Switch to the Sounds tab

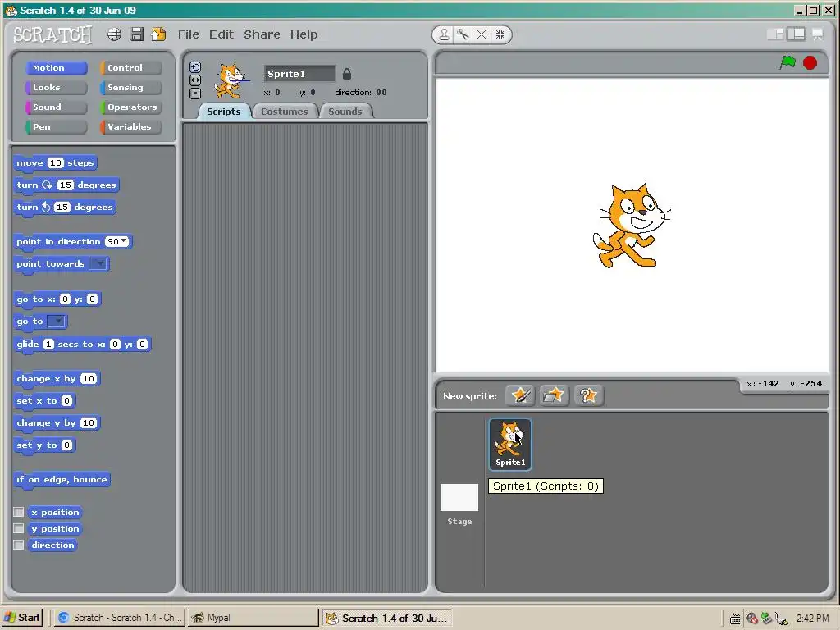[345, 112]
